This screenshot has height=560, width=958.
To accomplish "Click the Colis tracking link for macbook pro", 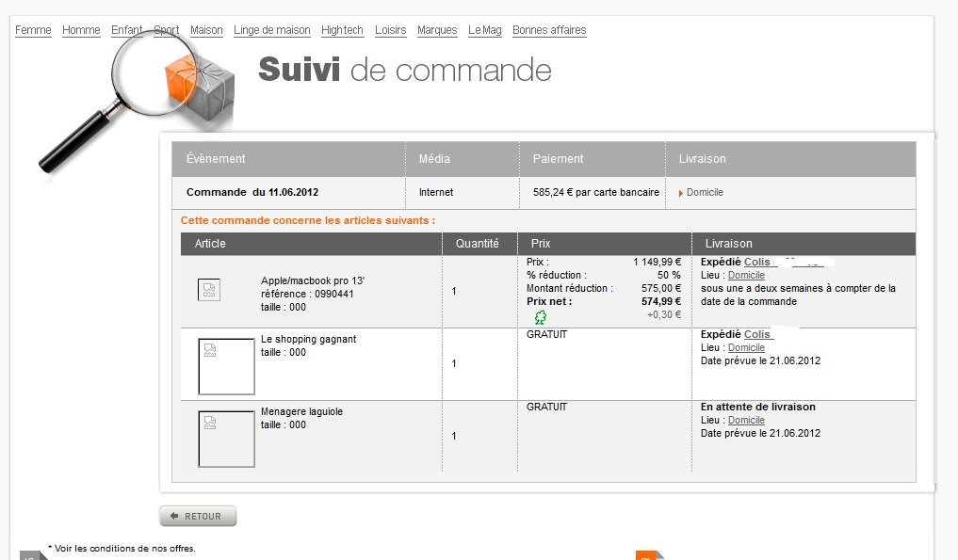I will [x=757, y=262].
